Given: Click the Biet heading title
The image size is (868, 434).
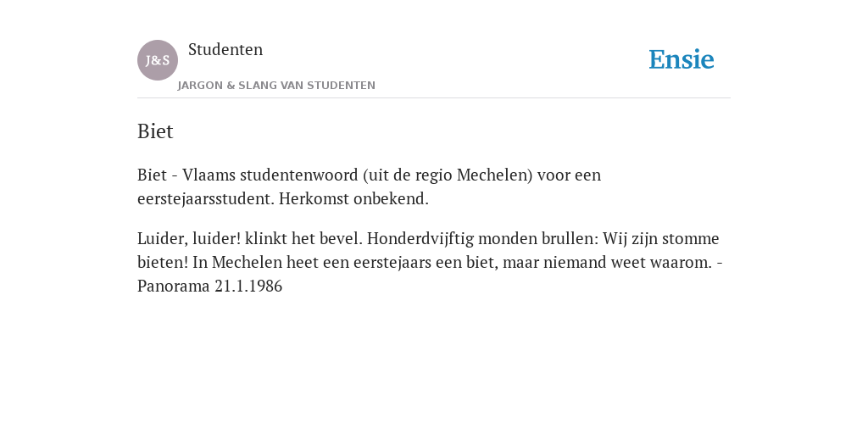Looking at the screenshot, I should pos(155,131).
